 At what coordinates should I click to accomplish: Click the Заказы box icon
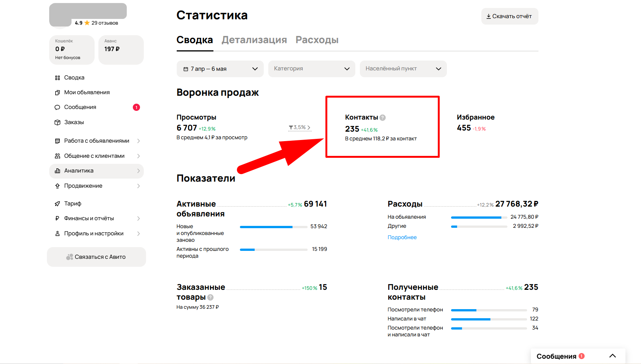click(x=58, y=122)
